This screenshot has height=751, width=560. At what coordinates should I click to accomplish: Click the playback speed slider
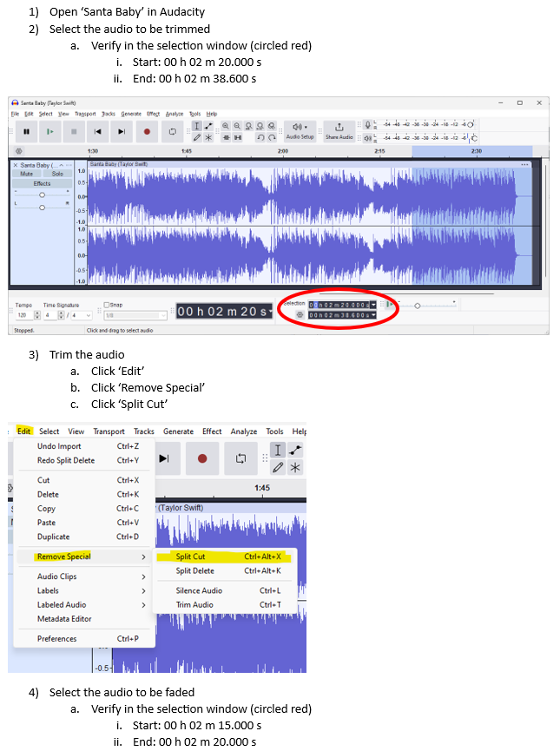418,305
